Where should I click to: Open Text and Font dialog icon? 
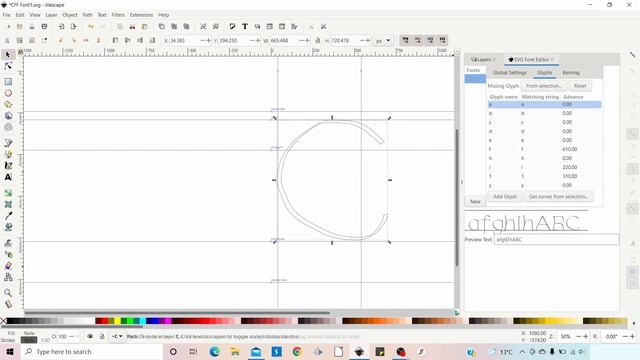[x=245, y=27]
